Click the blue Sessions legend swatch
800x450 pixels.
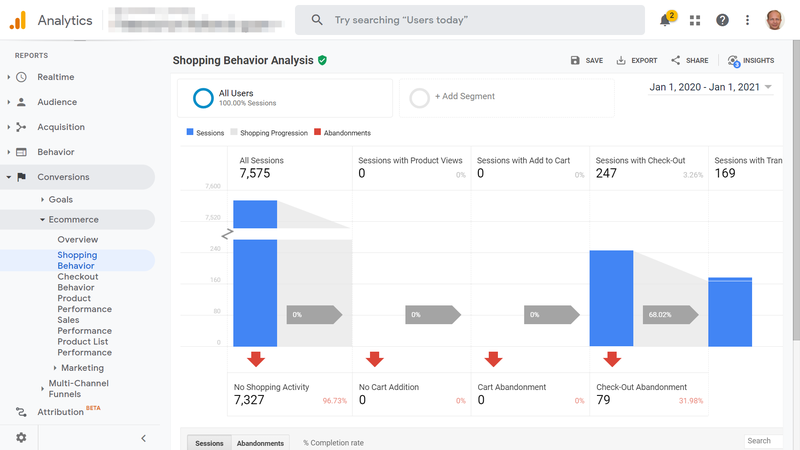(x=190, y=132)
